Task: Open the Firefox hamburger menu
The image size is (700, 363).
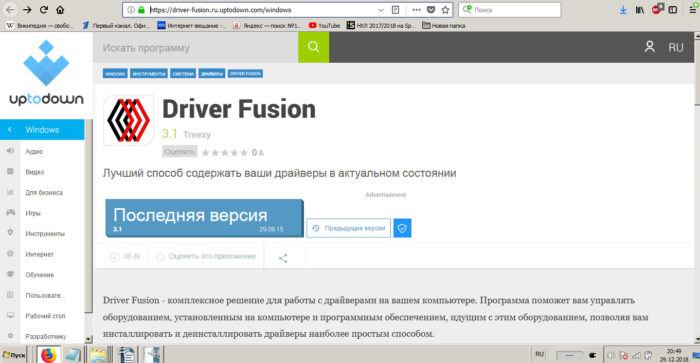Action: tap(693, 10)
